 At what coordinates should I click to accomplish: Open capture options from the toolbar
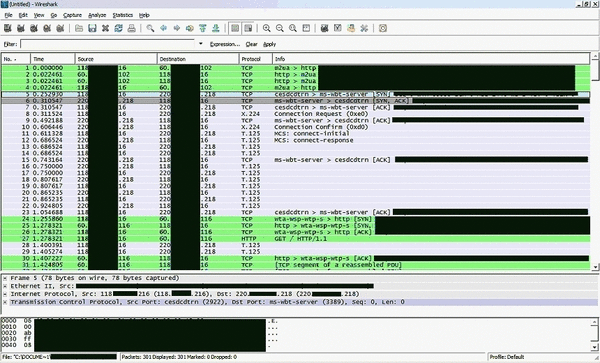(x=21, y=28)
